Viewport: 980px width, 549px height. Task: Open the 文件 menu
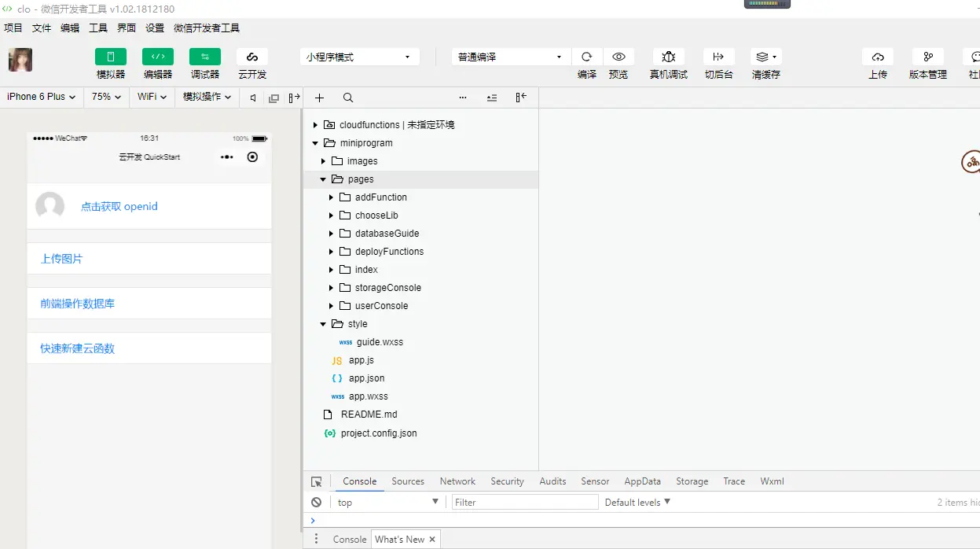tap(42, 28)
